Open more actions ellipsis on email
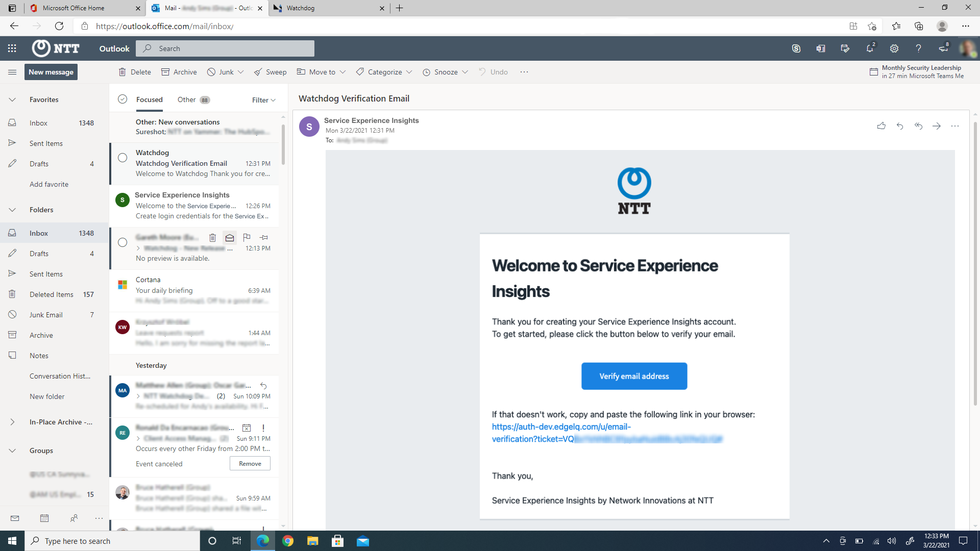The height and width of the screenshot is (551, 980). point(955,126)
